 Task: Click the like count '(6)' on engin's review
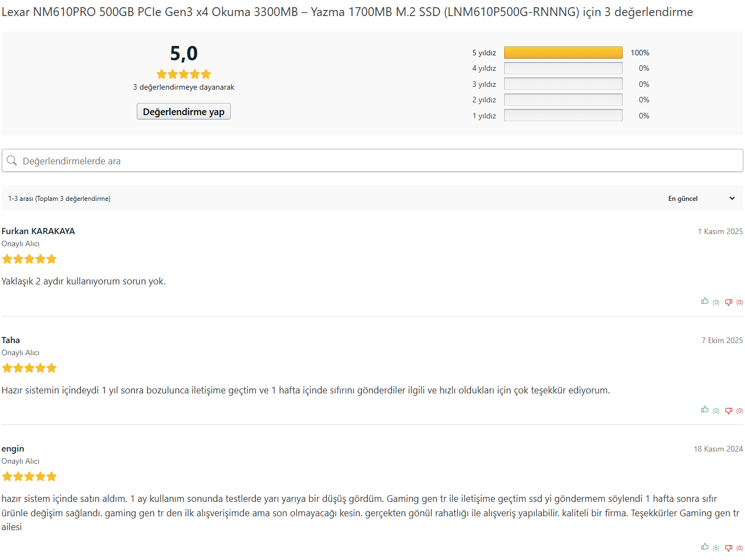(716, 548)
